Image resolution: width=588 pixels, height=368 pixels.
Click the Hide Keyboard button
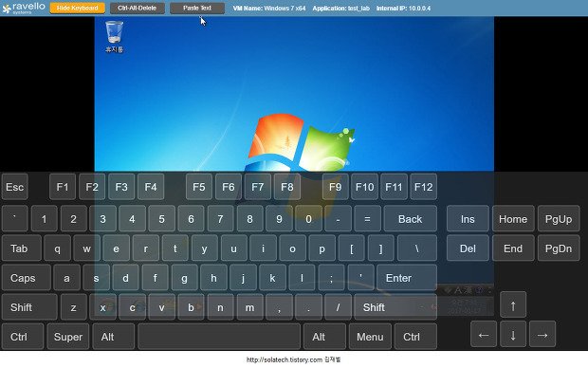(77, 8)
